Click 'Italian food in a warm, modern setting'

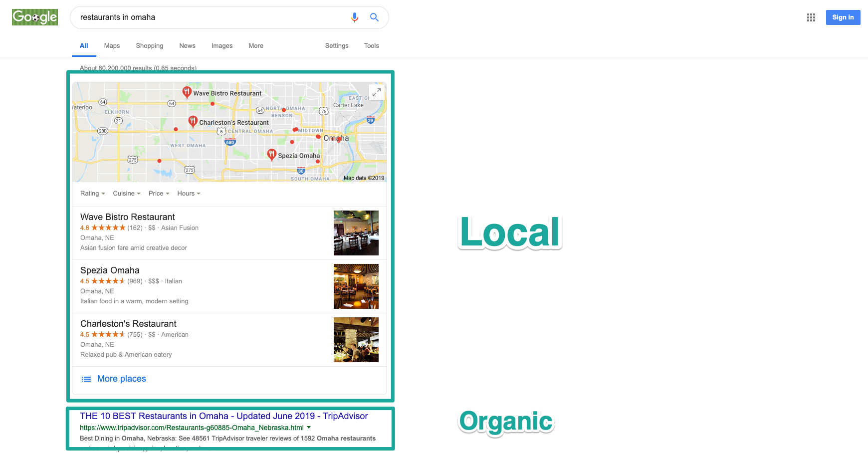[x=134, y=301]
